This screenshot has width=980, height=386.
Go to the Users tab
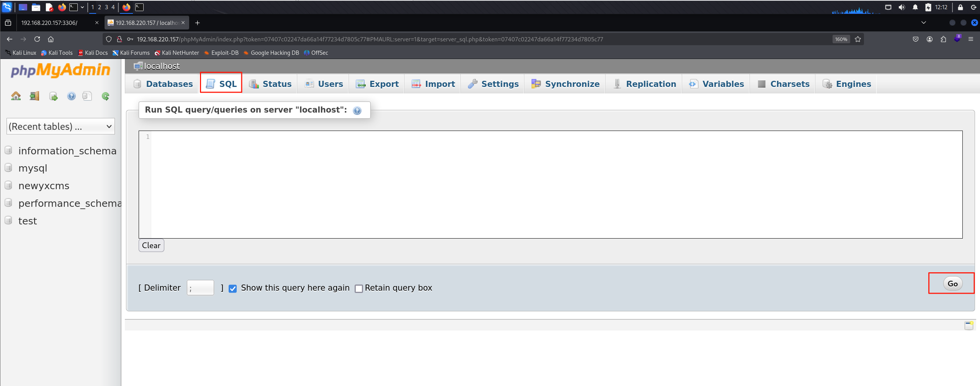324,84
